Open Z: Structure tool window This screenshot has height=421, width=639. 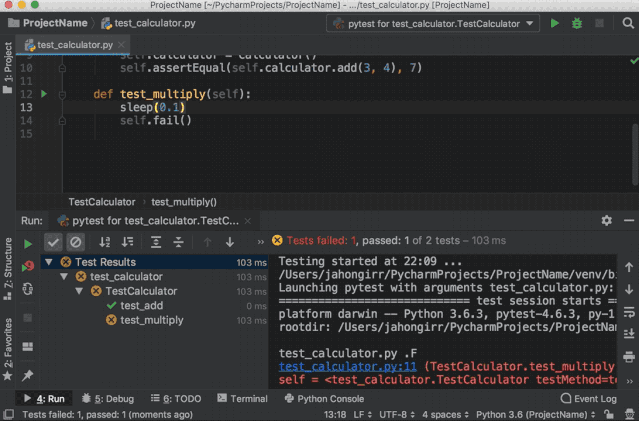coord(7,269)
